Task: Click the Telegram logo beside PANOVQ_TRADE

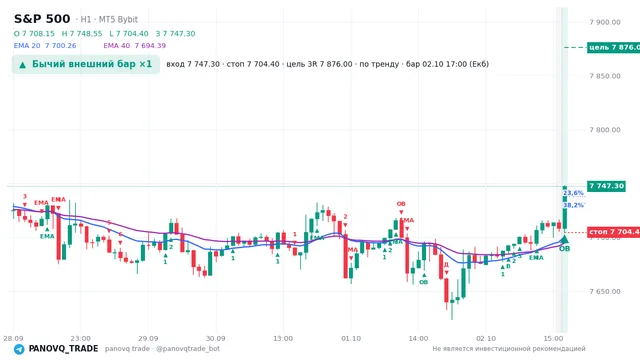Action: pyautogui.click(x=19, y=349)
